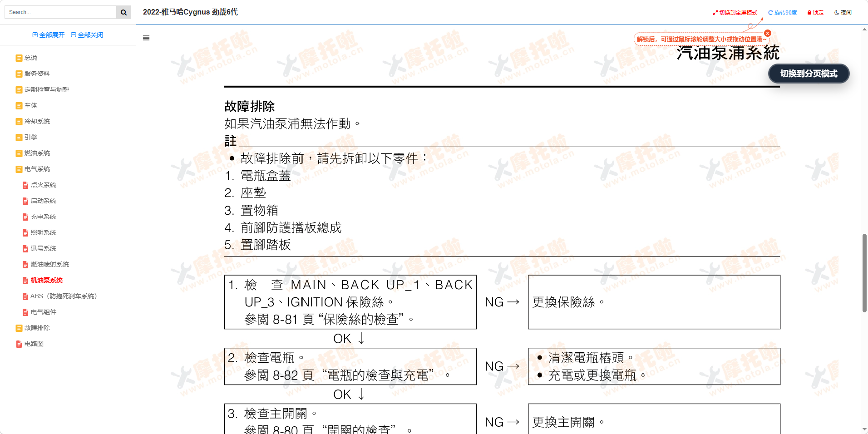This screenshot has width=868, height=434.
Task: Open the ABS（防抱死刹车系统） page
Action: click(x=64, y=296)
